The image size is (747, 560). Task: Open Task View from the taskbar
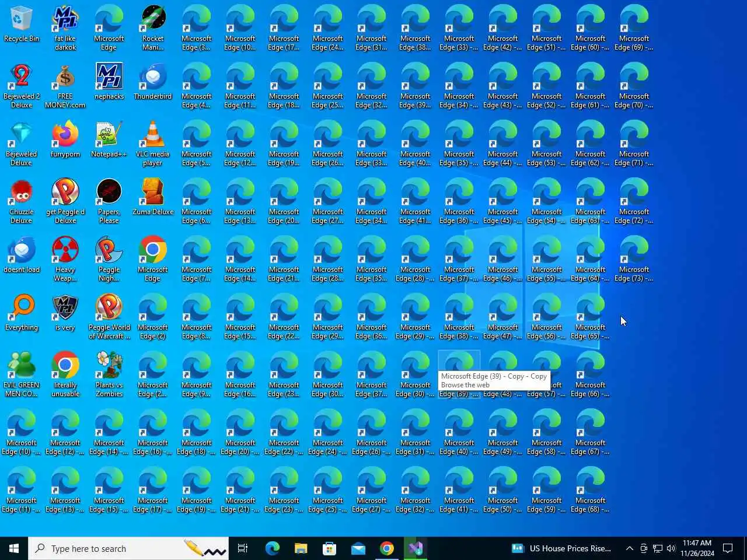(243, 548)
